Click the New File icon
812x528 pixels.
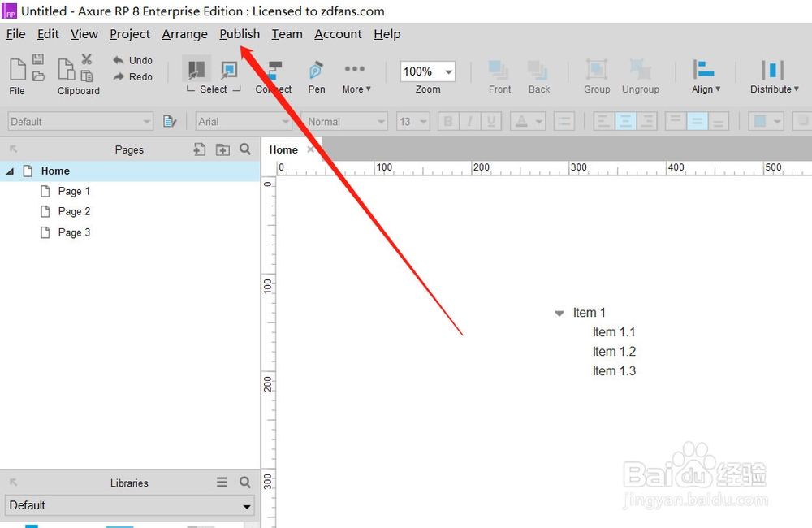pos(18,70)
